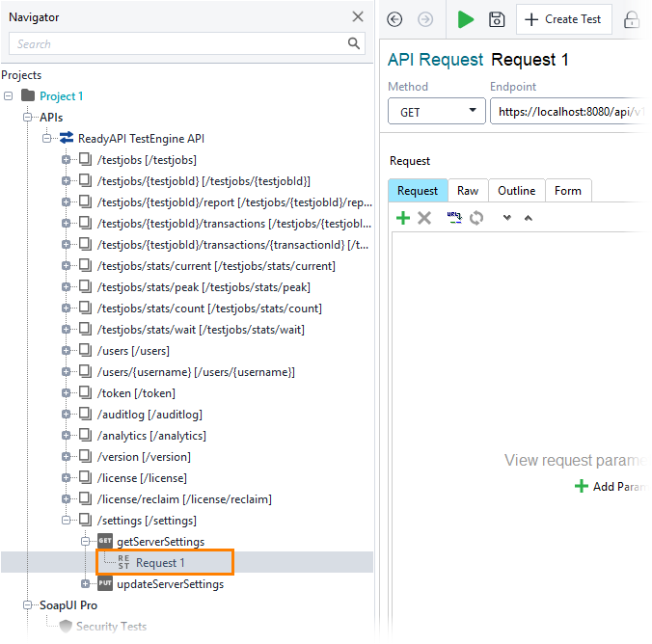Open the Method dropdown showing GET
The height and width of the screenshot is (644, 652).
tap(437, 112)
